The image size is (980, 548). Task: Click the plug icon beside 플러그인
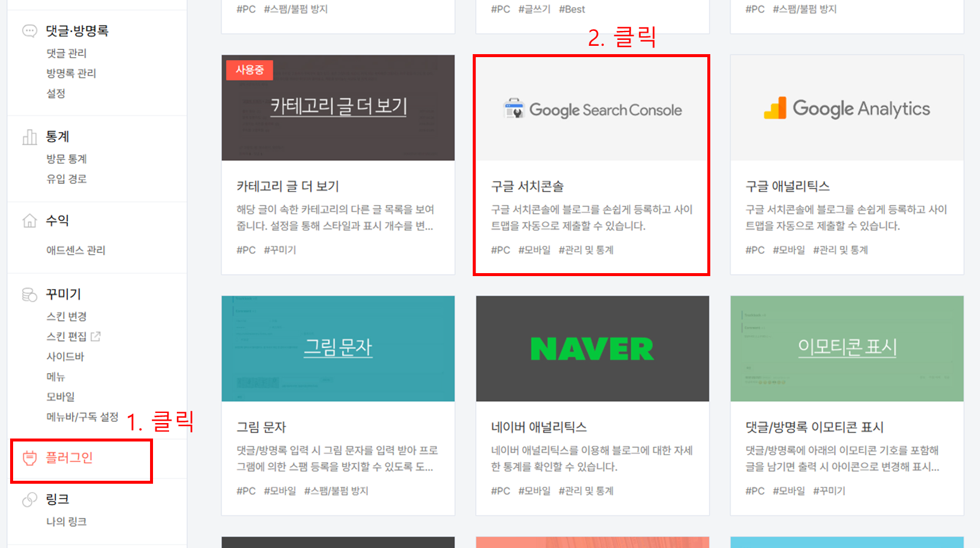point(29,458)
